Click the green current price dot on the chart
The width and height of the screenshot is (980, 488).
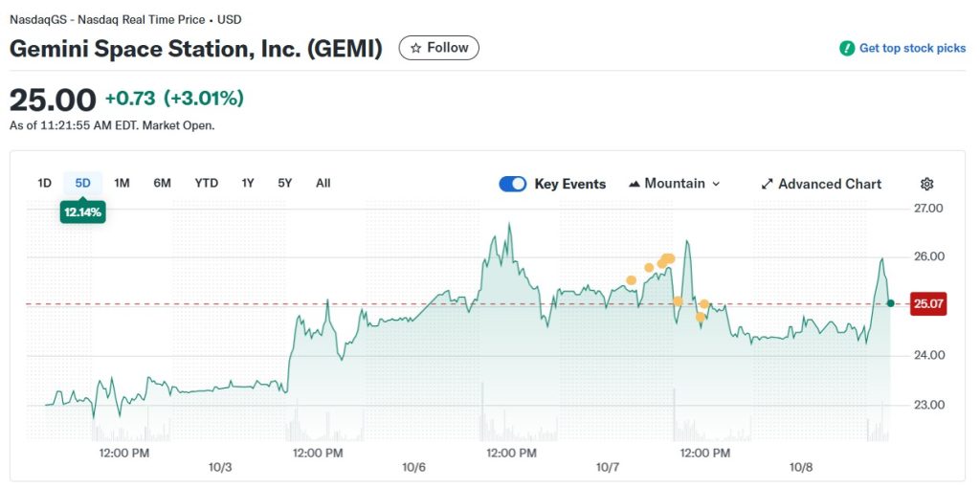890,303
